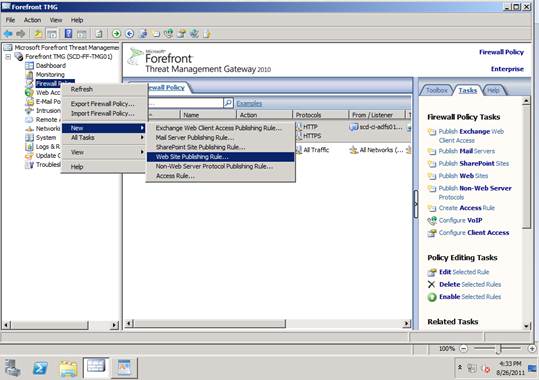
Task: Choose Web Site Publishing Rule from submenu
Action: pos(220,157)
